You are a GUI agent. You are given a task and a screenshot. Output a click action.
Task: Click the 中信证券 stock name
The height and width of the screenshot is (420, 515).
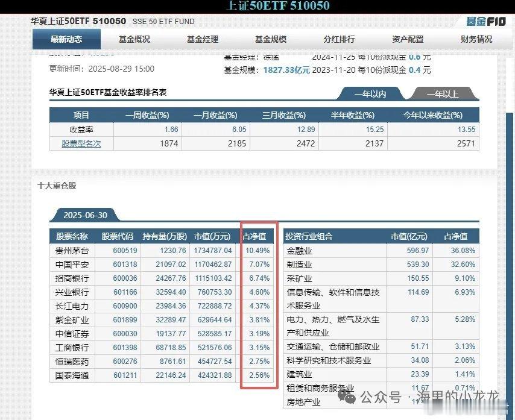72,334
